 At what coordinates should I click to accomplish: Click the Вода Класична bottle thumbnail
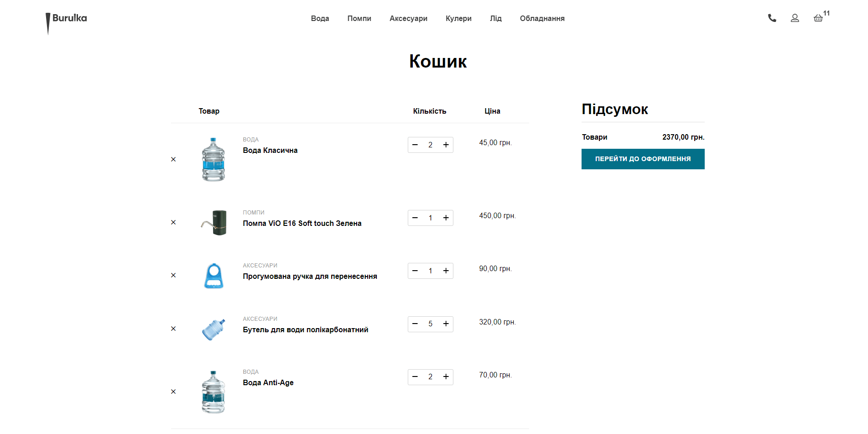213,159
